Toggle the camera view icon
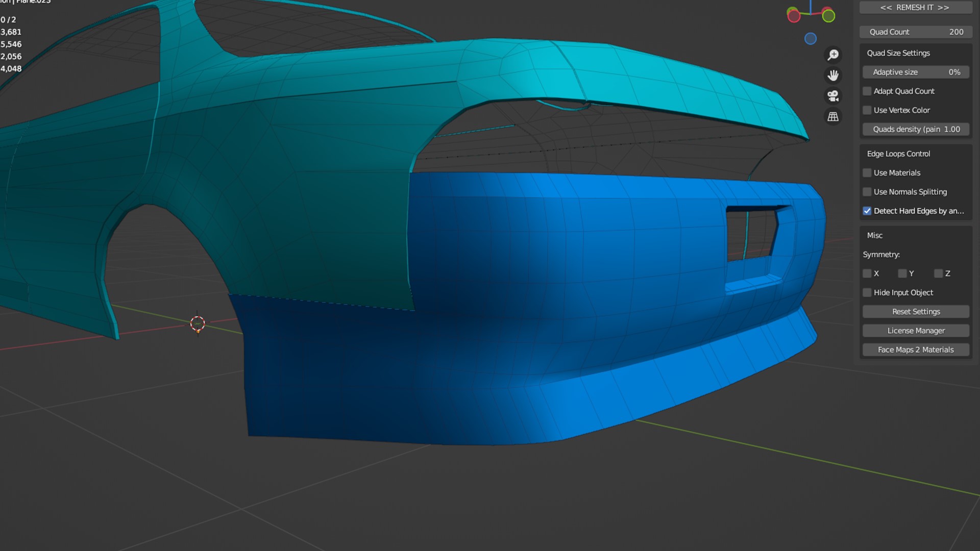The image size is (980, 551). [x=833, y=96]
